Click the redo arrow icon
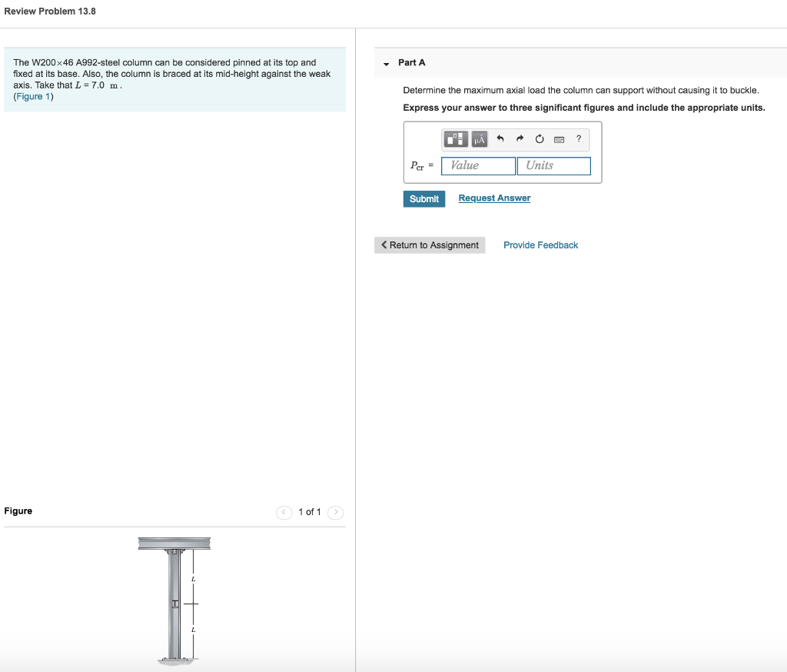The width and height of the screenshot is (787, 672). [520, 139]
